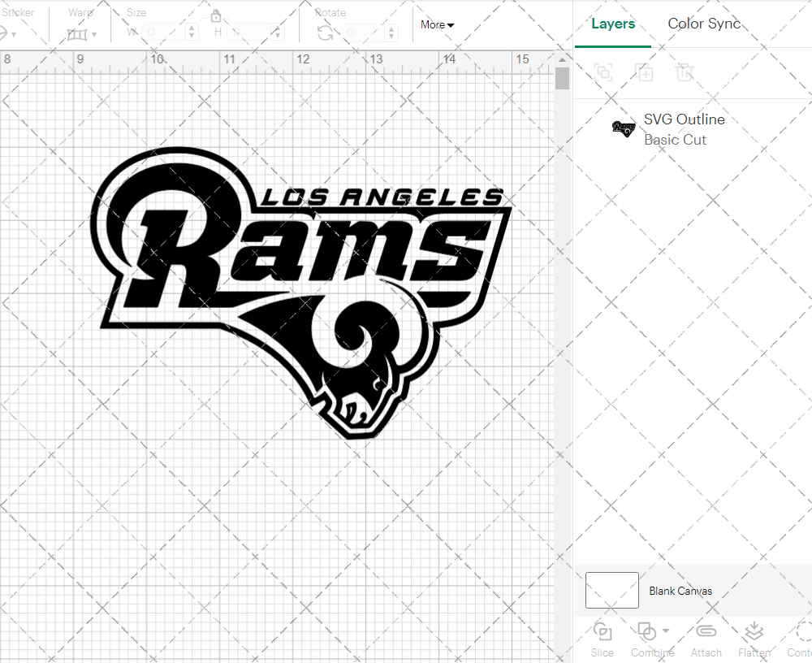Select the Layers tab
Viewport: 812px width, 663px height.
[613, 24]
